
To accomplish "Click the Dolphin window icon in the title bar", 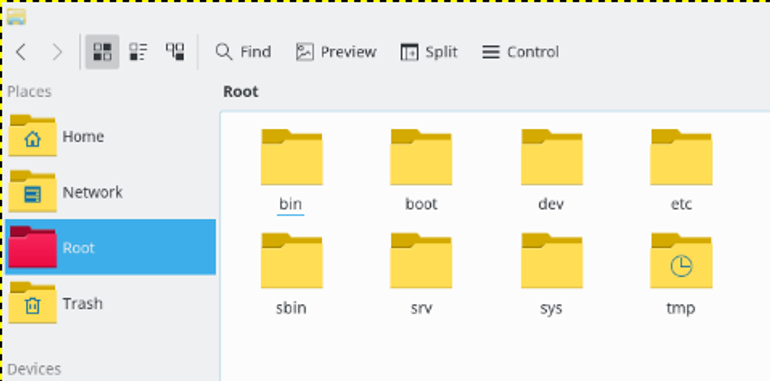I will 16,17.
